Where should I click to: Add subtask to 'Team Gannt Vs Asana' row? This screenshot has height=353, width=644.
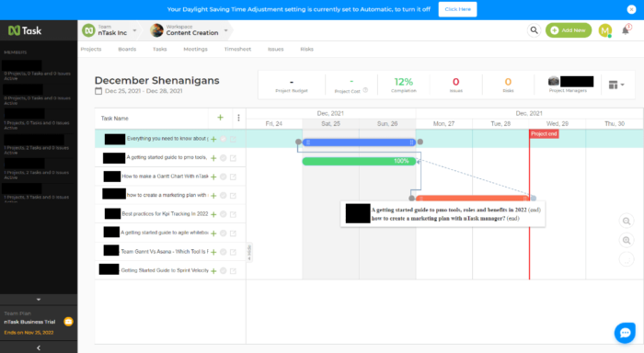tap(213, 252)
